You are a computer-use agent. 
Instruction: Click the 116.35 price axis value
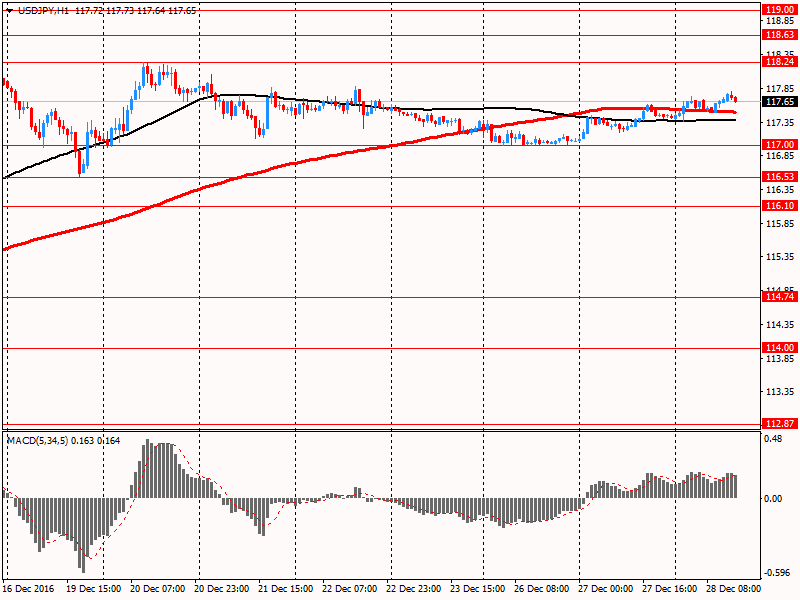pyautogui.click(x=780, y=190)
